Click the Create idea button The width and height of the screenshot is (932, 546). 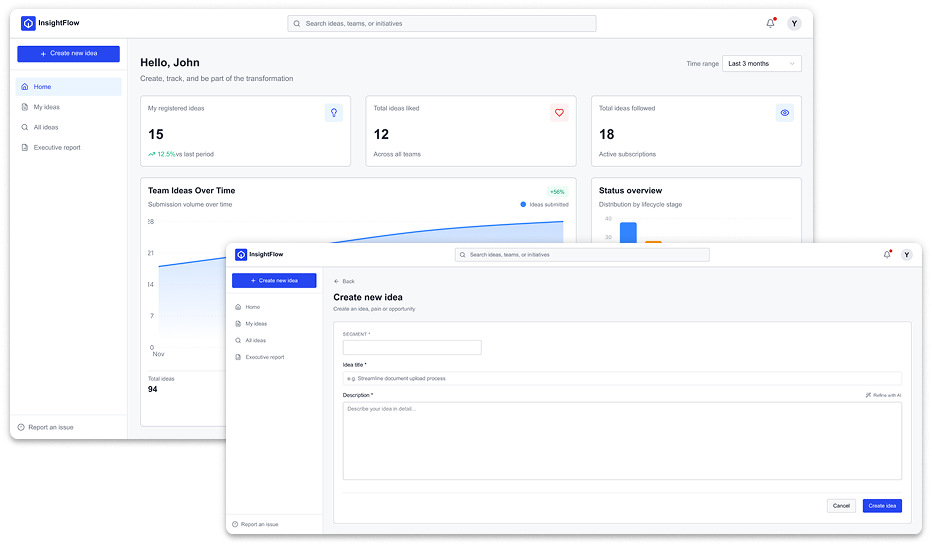882,506
